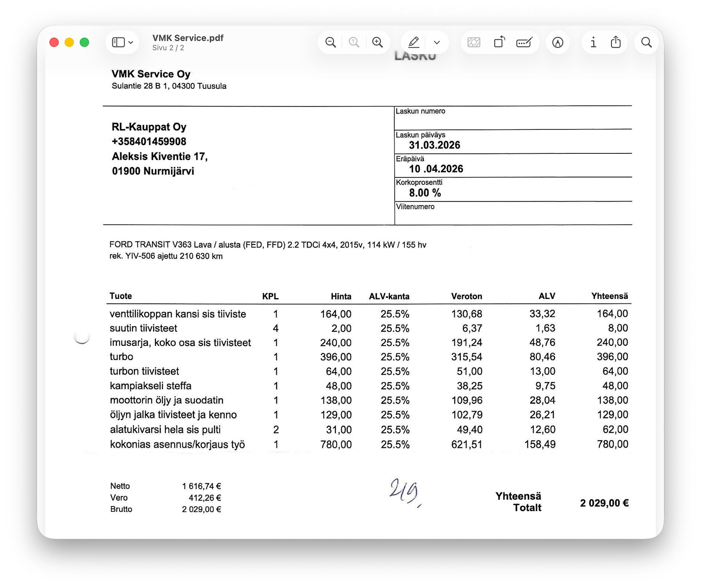Open the search field magnifier

[x=646, y=42]
